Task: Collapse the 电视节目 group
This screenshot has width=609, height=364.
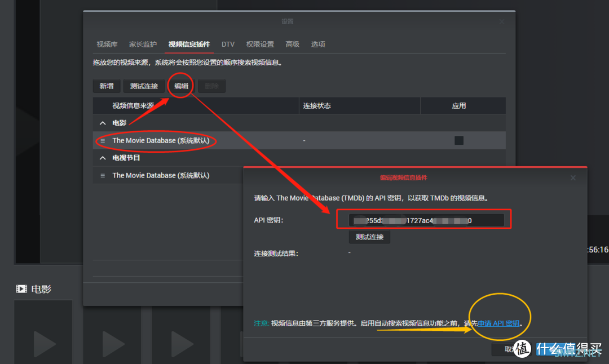Action: (103, 158)
